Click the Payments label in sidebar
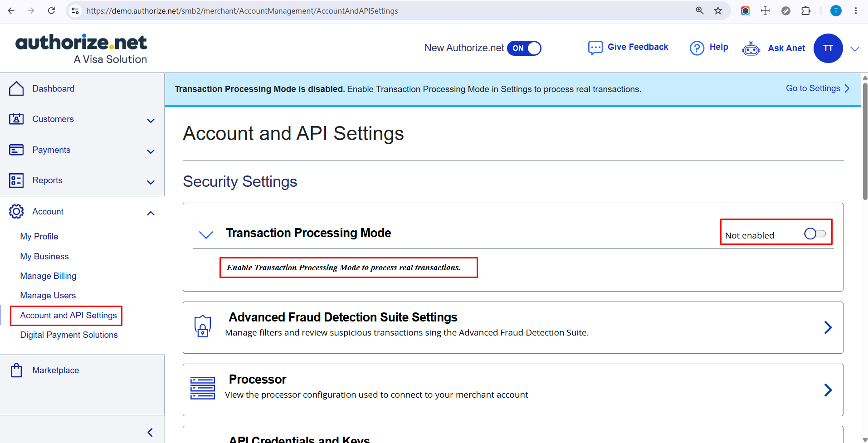Screen dimensions: 868x443 (x=51, y=150)
